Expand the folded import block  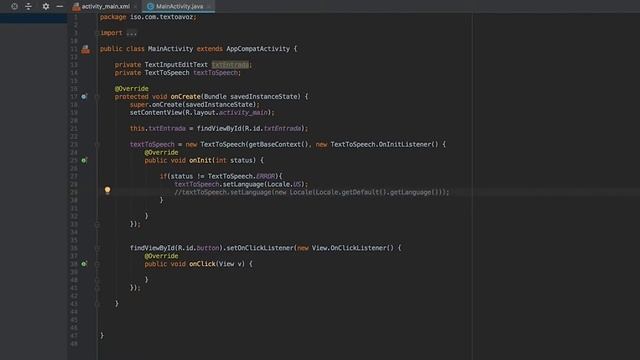point(131,33)
